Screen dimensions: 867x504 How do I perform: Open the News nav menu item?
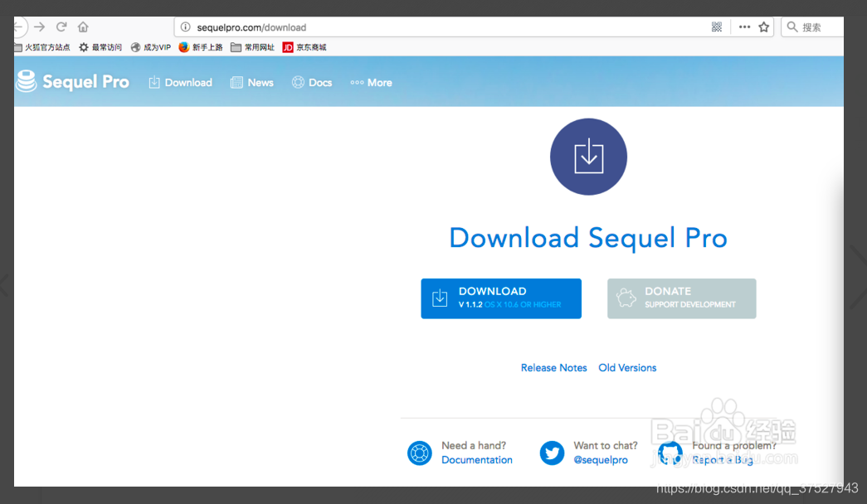click(x=251, y=82)
